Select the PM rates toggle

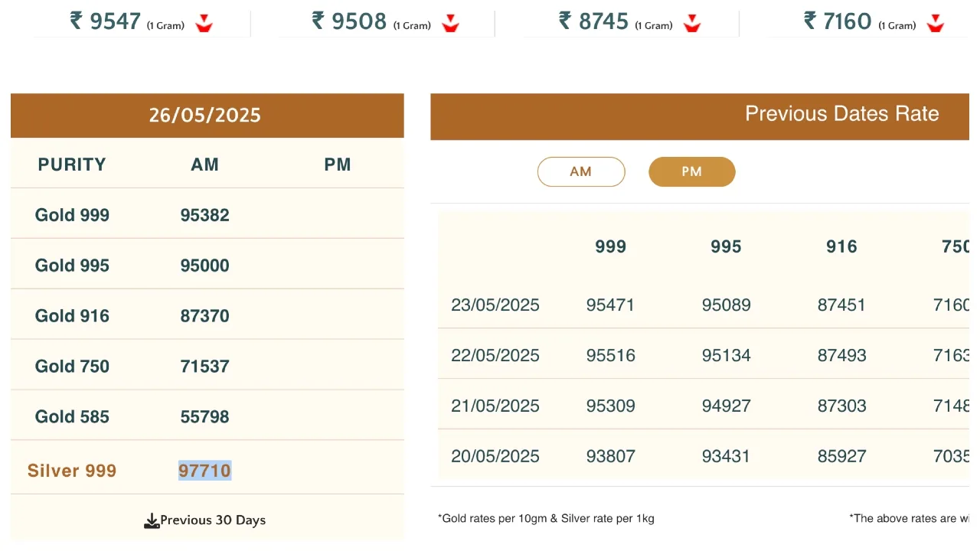(691, 172)
